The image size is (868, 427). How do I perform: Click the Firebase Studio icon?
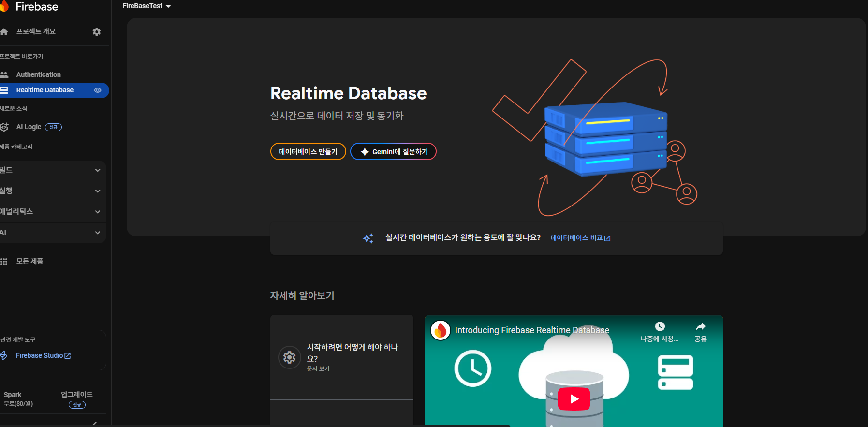4,355
